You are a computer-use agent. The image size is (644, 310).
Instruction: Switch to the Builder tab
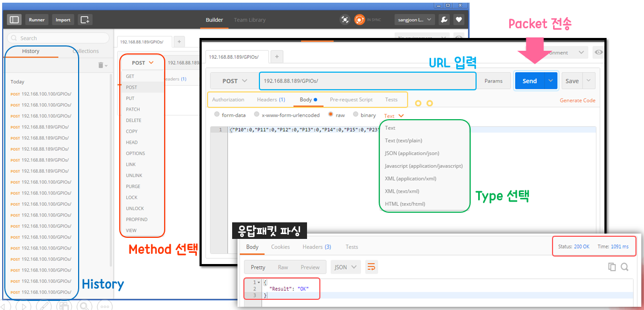(214, 20)
